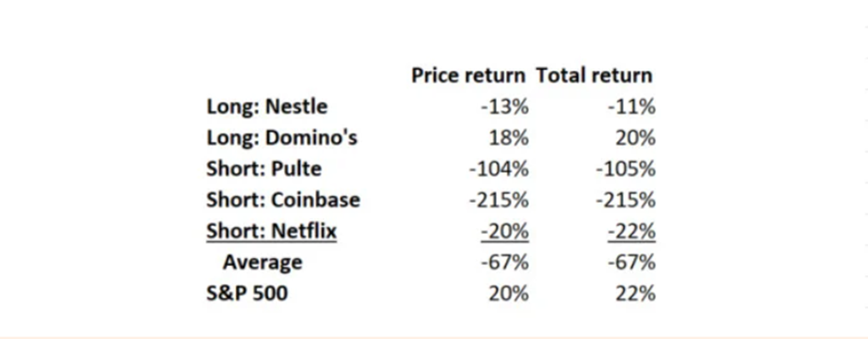The height and width of the screenshot is (339, 868).
Task: Click the Short: Pulte row label
Action: pos(264,169)
